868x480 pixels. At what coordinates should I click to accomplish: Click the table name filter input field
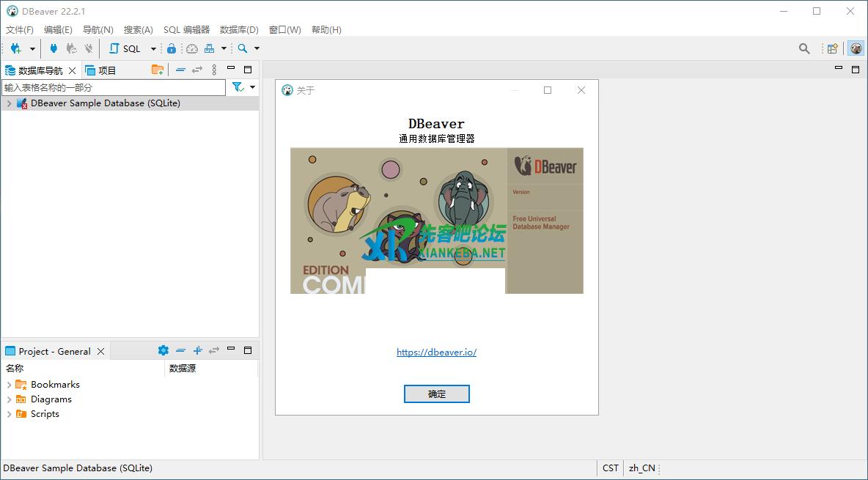pyautogui.click(x=114, y=87)
